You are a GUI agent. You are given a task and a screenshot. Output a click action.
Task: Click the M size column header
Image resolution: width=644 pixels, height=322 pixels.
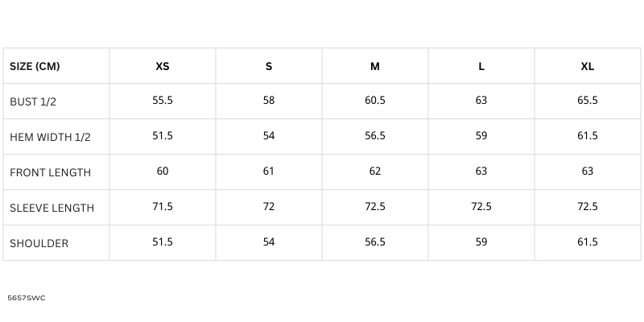[x=375, y=66]
